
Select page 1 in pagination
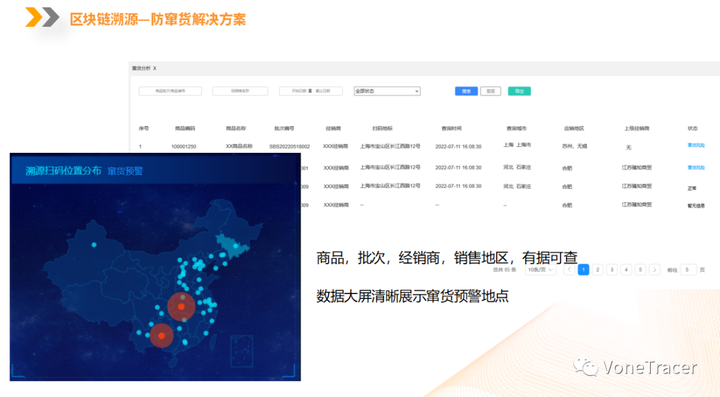tap(583, 269)
